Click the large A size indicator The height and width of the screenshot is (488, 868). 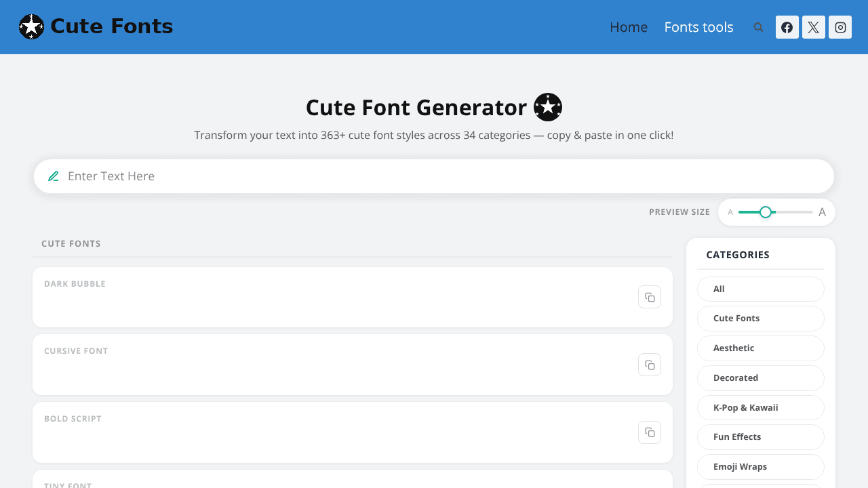point(822,212)
